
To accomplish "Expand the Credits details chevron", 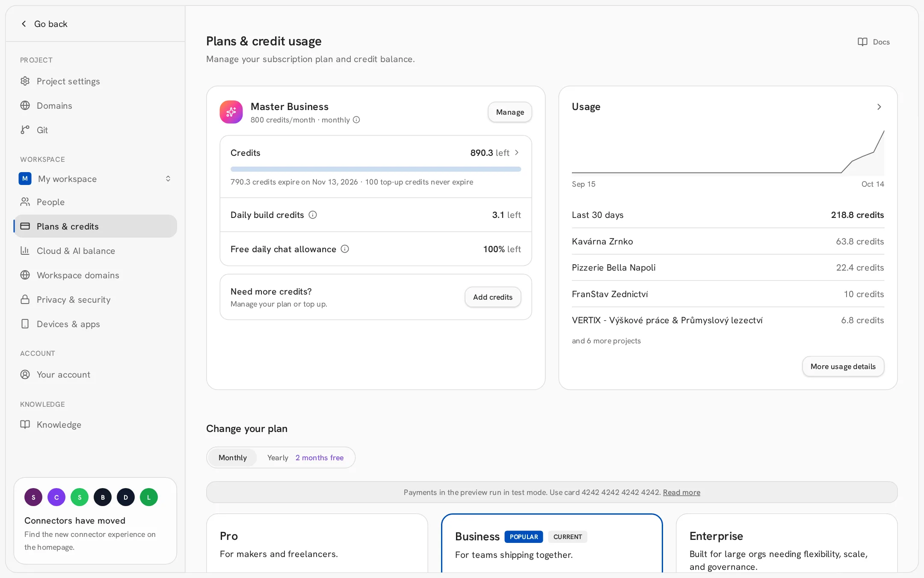I will [x=517, y=152].
